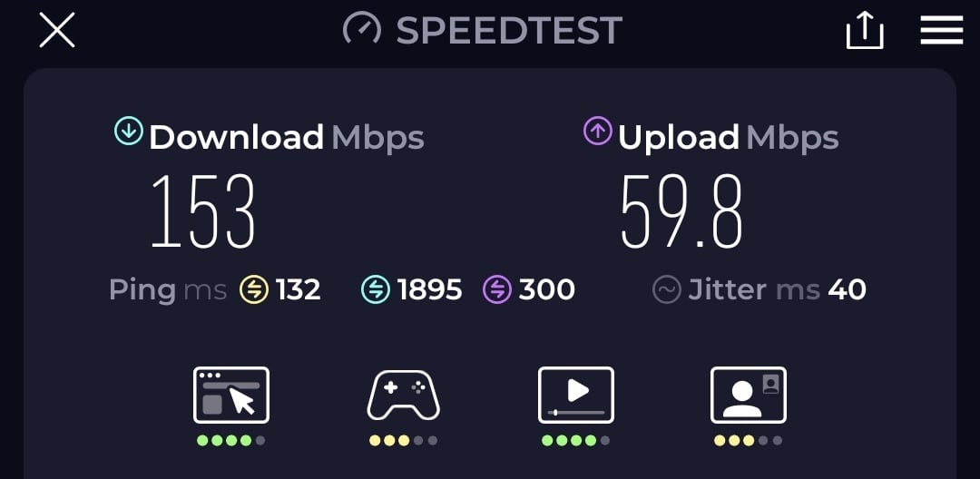This screenshot has width=980, height=479.
Task: Tap the purple upload latency icon
Action: point(497,289)
